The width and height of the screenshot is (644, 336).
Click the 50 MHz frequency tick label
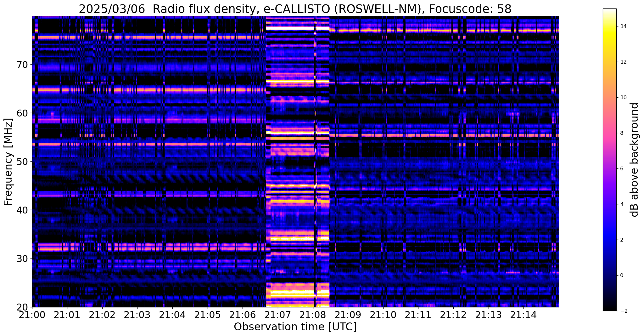pos(22,162)
